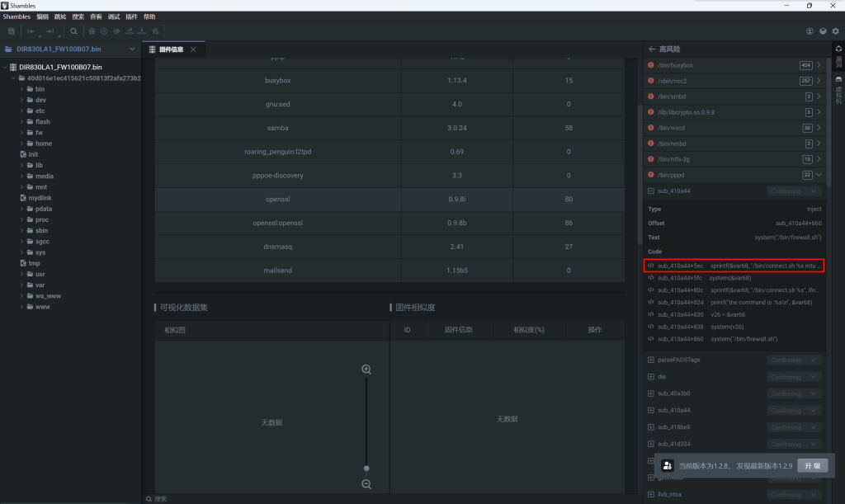Go back using the 高风险 arrow
This screenshot has width=845, height=504.
coord(652,49)
